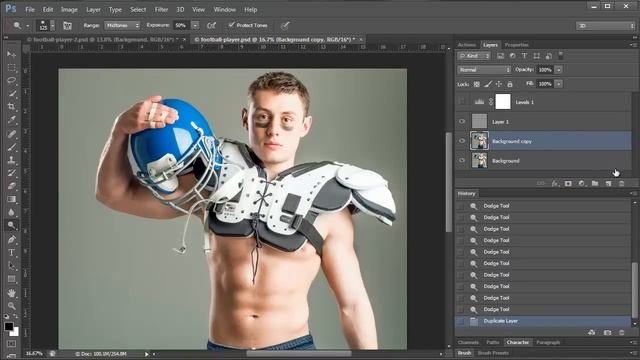Open the Normal blend mode dropdown

(x=484, y=70)
